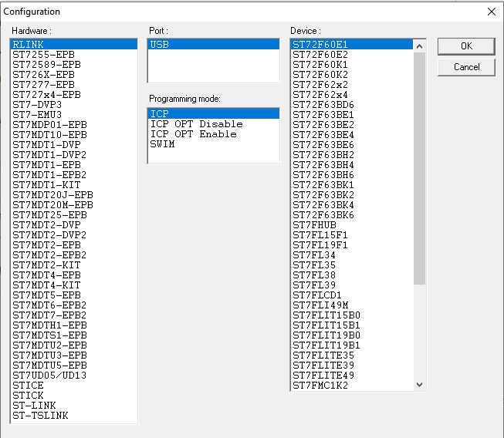
Task: Pick ST7FLI49M device
Action: [352, 305]
